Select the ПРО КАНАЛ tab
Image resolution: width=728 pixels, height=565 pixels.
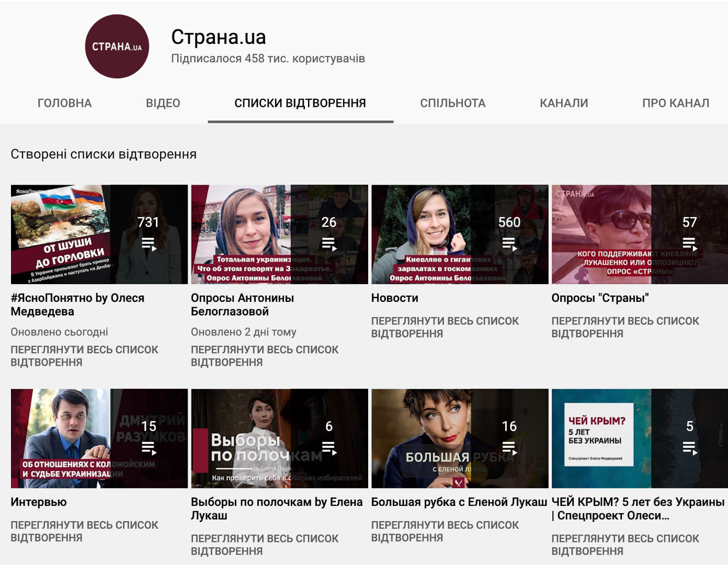point(675,103)
